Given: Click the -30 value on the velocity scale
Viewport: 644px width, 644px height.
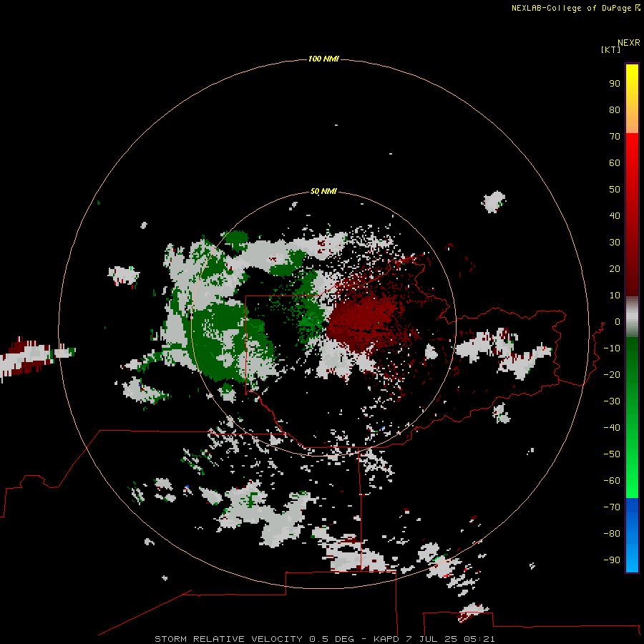Looking at the screenshot, I should tap(612, 401).
